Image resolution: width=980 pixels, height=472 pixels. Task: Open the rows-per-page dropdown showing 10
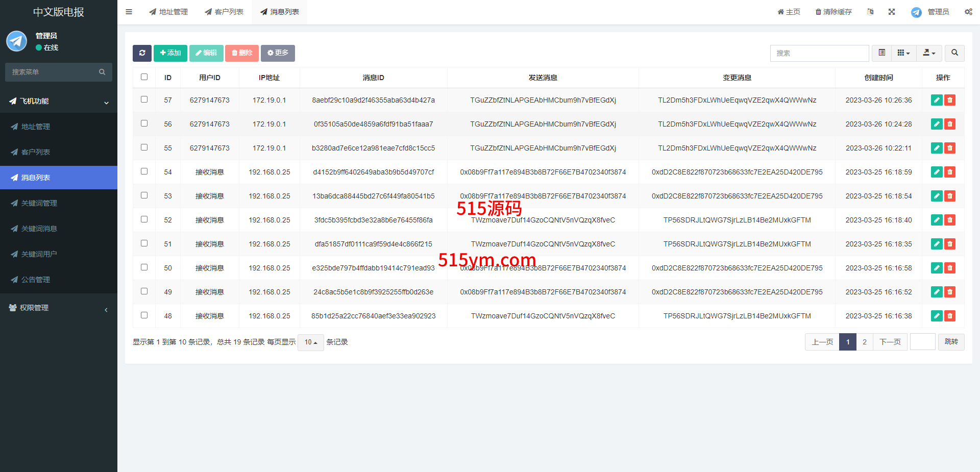(310, 342)
